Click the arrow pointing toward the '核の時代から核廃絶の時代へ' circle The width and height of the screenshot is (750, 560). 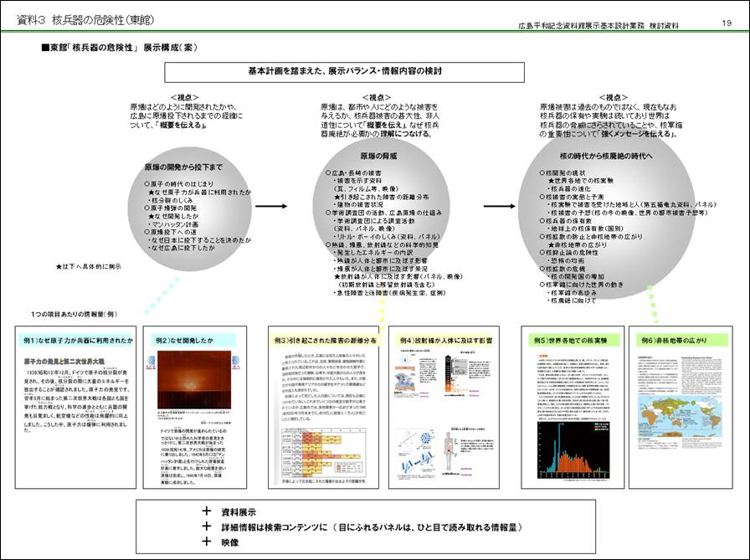[500, 206]
